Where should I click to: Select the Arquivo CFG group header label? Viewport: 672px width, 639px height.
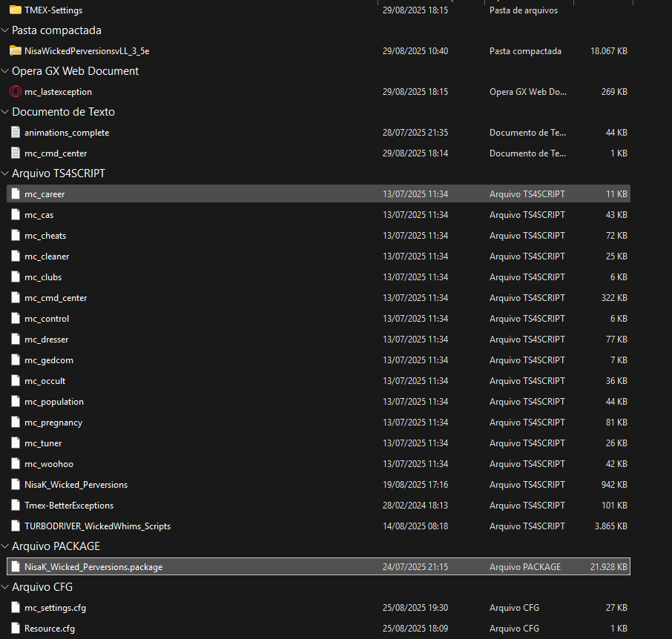[x=42, y=587]
